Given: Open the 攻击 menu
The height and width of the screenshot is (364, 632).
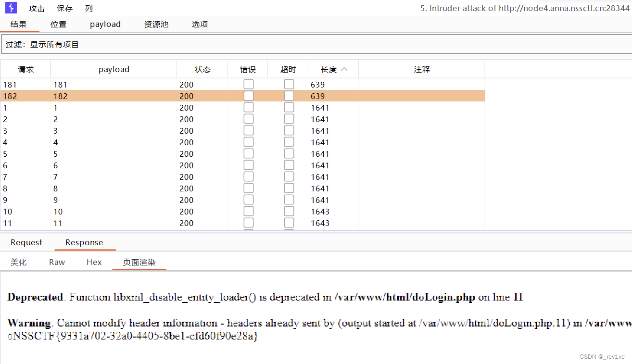Looking at the screenshot, I should tap(37, 8).
